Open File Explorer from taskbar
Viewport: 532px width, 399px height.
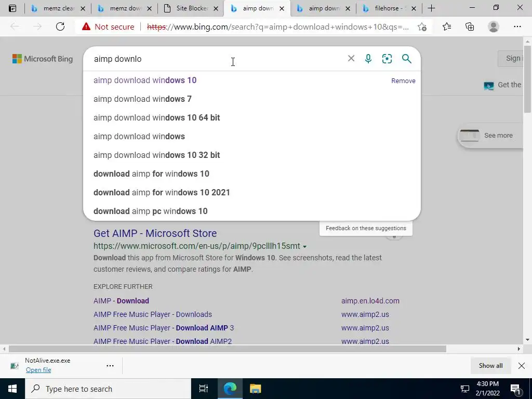(255, 389)
